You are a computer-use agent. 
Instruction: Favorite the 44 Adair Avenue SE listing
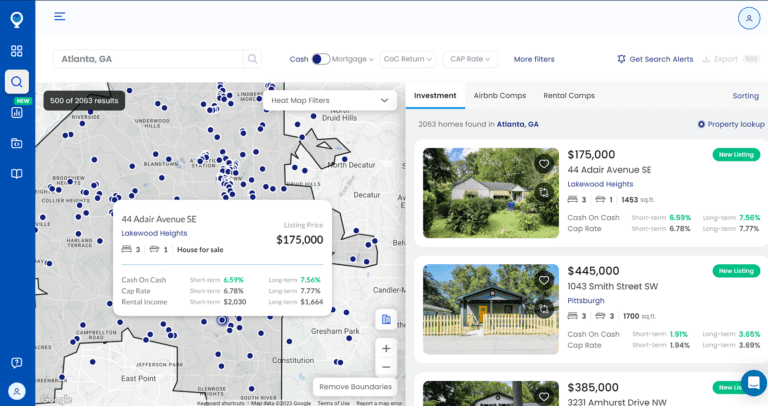coord(544,163)
